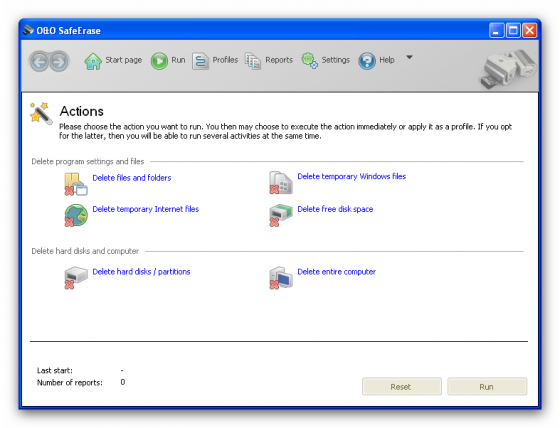
Task: Minimize the O&O SafeErase window
Action: tap(496, 30)
